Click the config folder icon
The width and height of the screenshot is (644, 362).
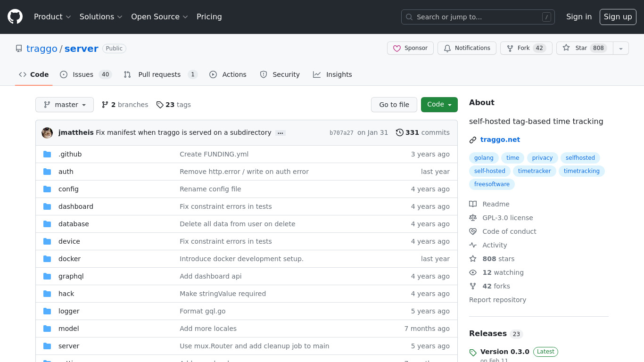47,189
